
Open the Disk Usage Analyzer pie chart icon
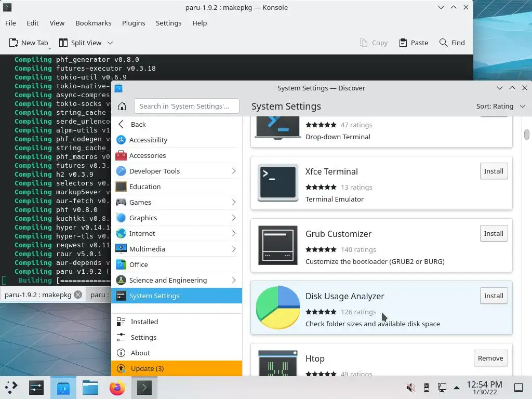click(278, 308)
